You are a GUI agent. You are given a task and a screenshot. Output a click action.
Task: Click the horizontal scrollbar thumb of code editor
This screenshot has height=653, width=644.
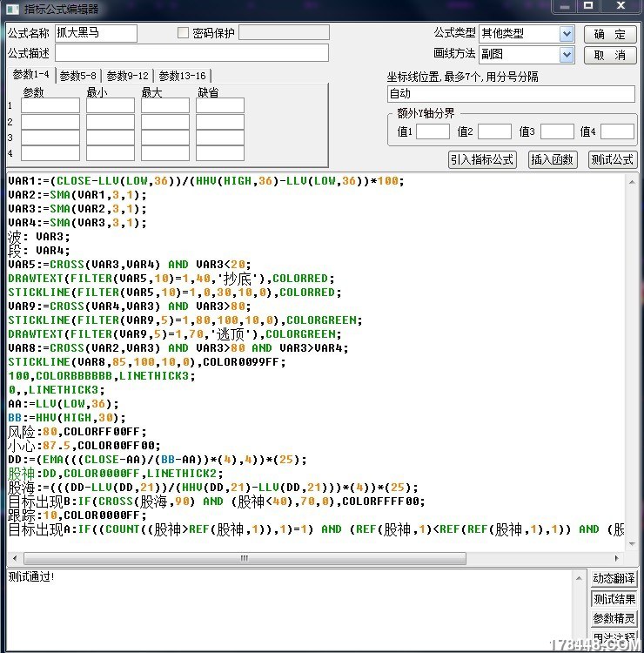(245, 558)
